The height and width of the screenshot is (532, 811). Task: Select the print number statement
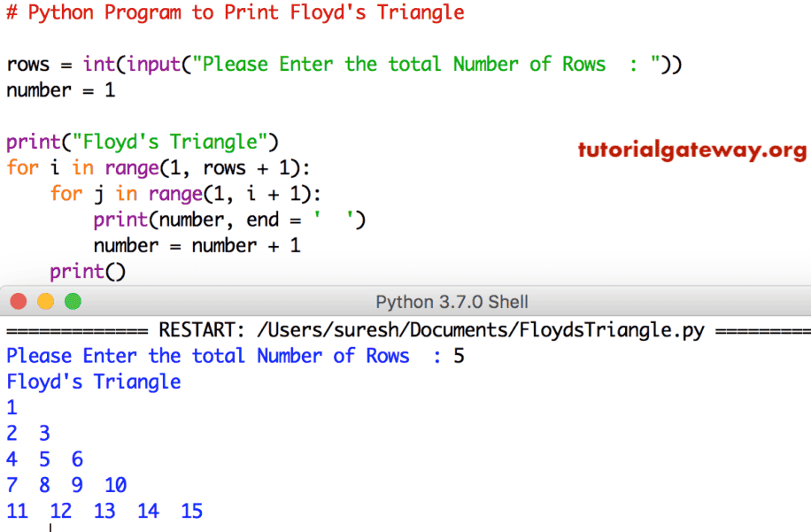coord(221,219)
